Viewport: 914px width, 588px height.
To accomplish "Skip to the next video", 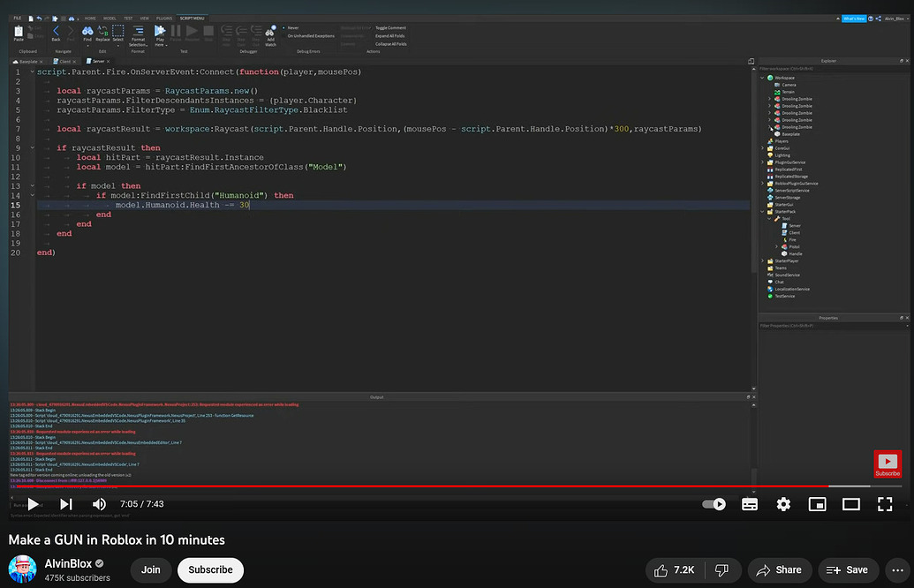I will coord(66,504).
